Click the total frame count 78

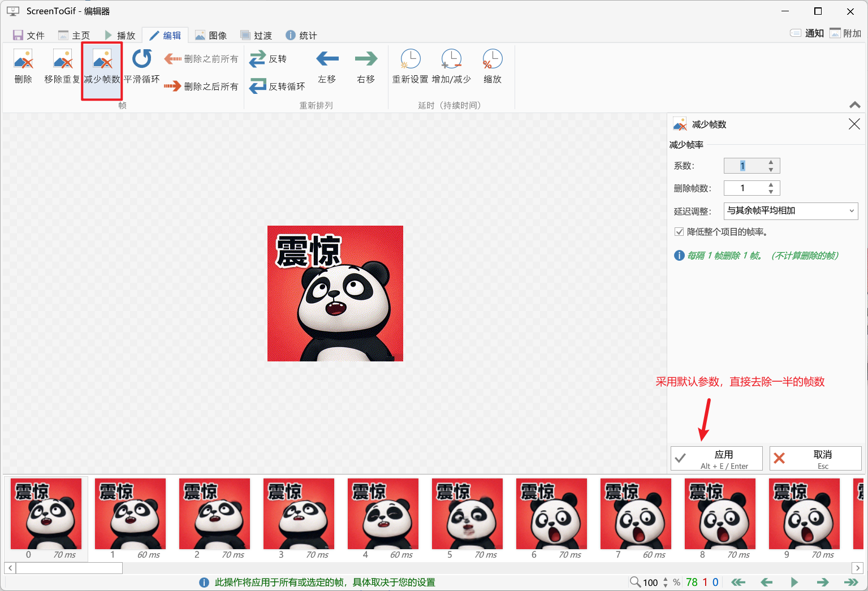[692, 583]
